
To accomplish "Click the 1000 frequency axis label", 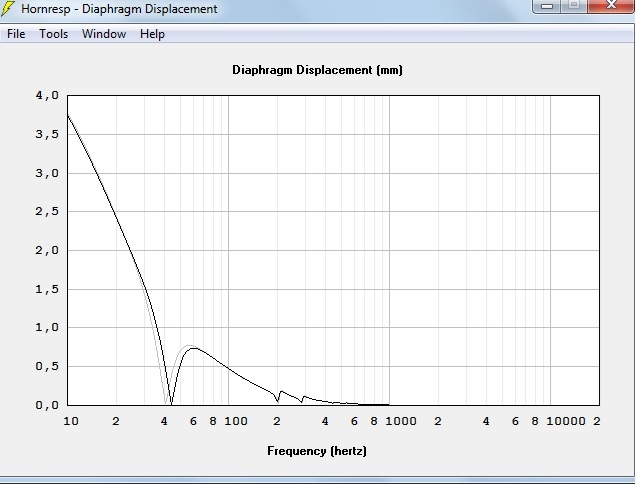I will pos(401,421).
